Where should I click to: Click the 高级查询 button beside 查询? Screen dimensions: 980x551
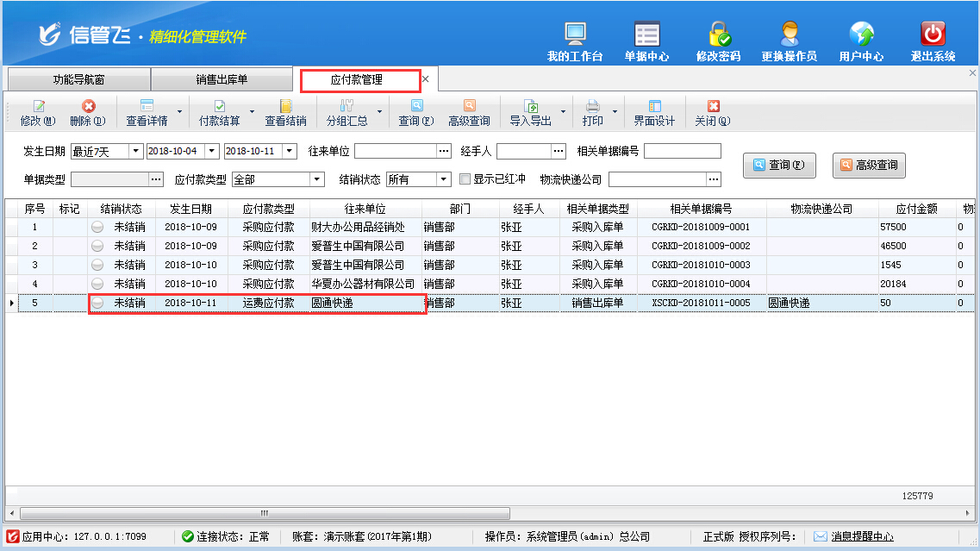(869, 165)
